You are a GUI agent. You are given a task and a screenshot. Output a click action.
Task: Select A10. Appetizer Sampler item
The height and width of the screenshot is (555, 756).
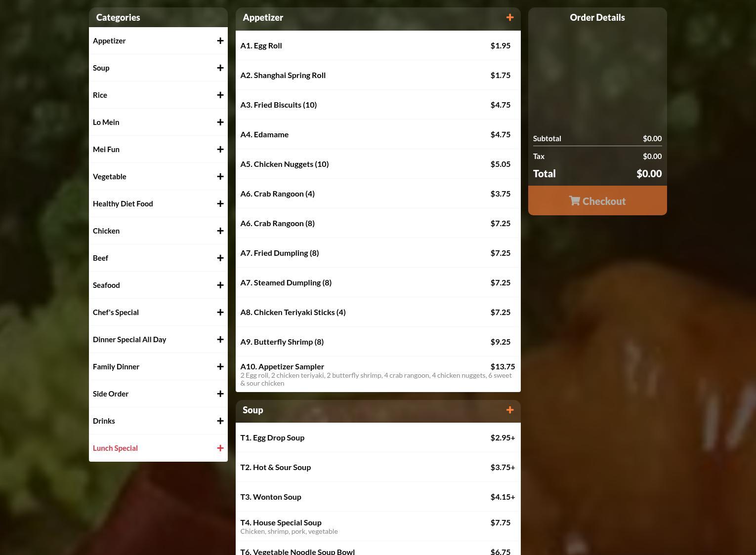click(378, 374)
